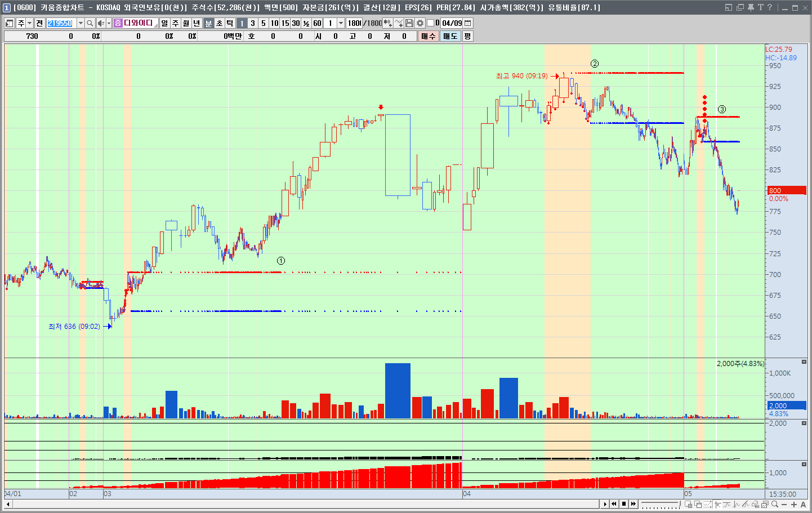Open the minute interval dropdown next to 1

tap(341, 23)
